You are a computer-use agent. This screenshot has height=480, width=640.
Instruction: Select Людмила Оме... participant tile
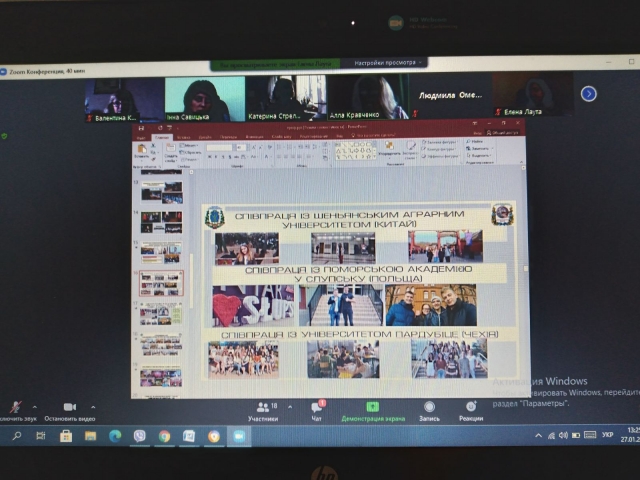pyautogui.click(x=450, y=96)
